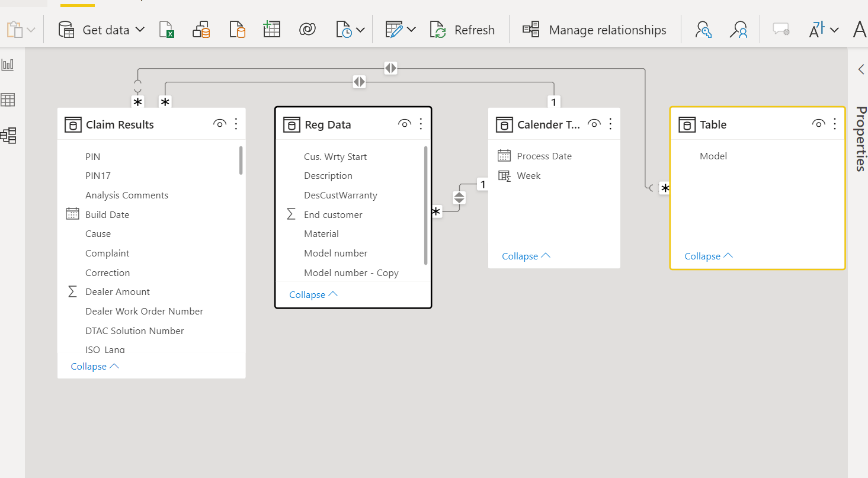Screen dimensions: 868x478
Task: Collapse the Table card
Action: 709,256
